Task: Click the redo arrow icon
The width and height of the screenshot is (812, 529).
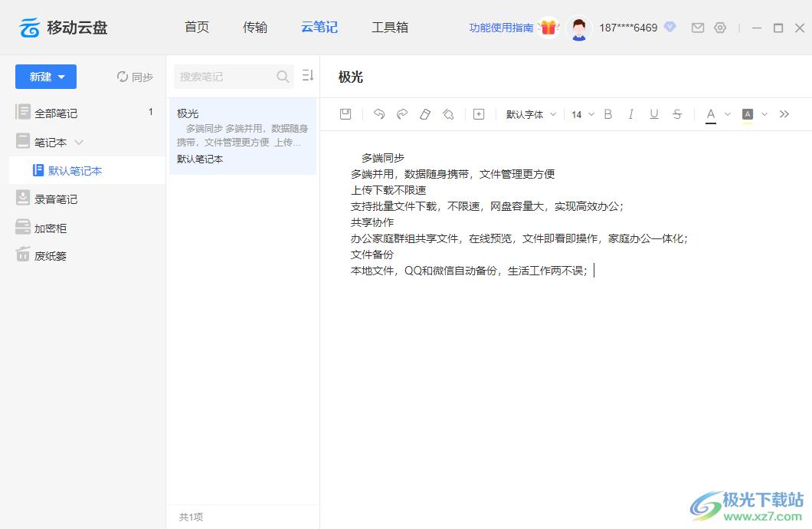Action: (402, 114)
